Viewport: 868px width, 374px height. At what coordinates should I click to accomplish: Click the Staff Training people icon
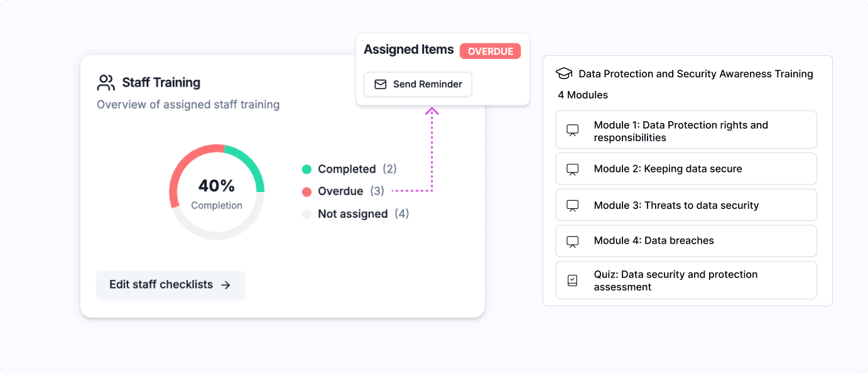106,83
